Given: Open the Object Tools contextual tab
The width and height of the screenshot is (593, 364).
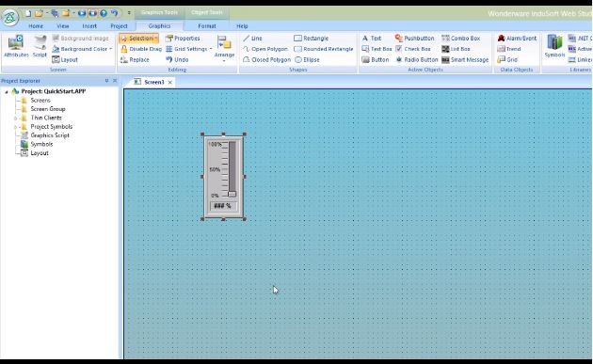Looking at the screenshot, I should point(206,12).
